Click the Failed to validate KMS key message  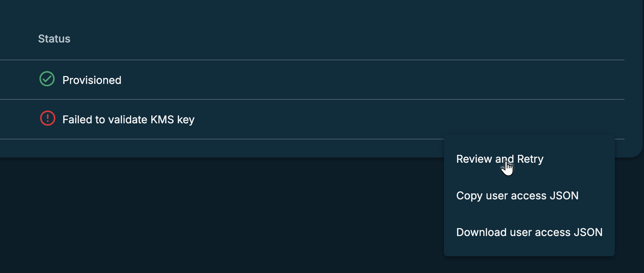pyautogui.click(x=128, y=120)
